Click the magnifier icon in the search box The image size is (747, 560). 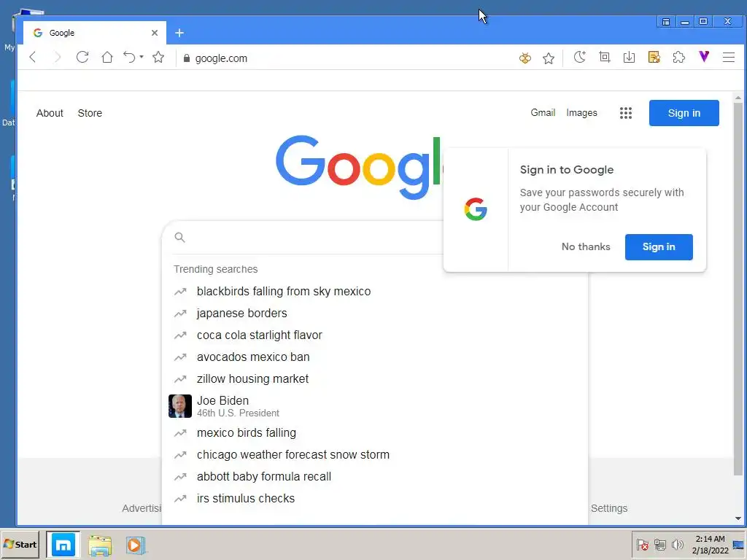[x=179, y=237]
